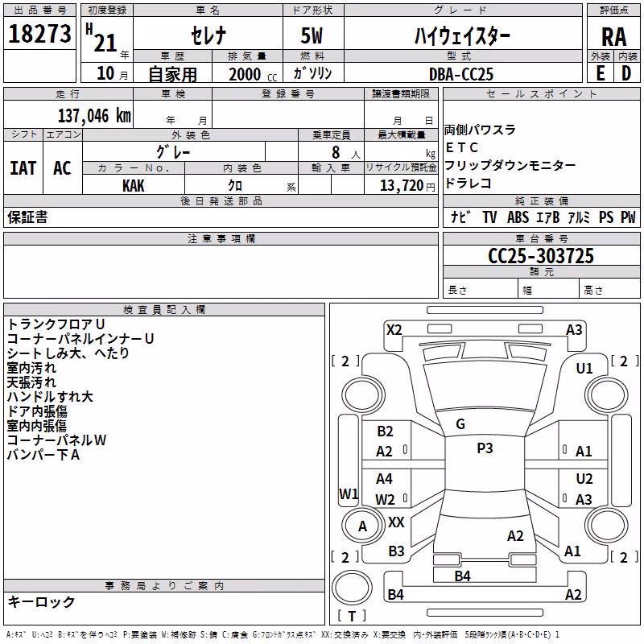Click the model code DBA-CC25
644x644 pixels.
coord(461,74)
